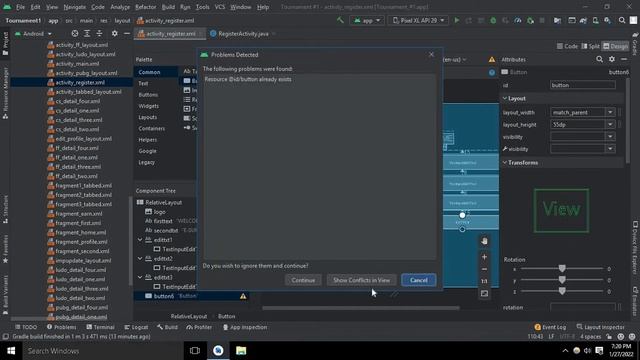The width and height of the screenshot is (640, 360).
Task: Adjust the y rotation slider
Action: (562, 280)
